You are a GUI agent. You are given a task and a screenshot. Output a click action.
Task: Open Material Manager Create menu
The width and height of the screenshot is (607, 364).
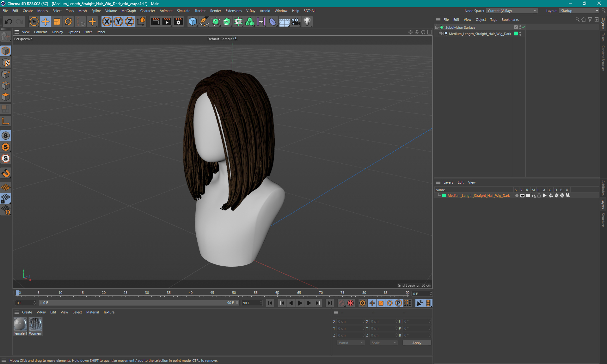[27, 312]
